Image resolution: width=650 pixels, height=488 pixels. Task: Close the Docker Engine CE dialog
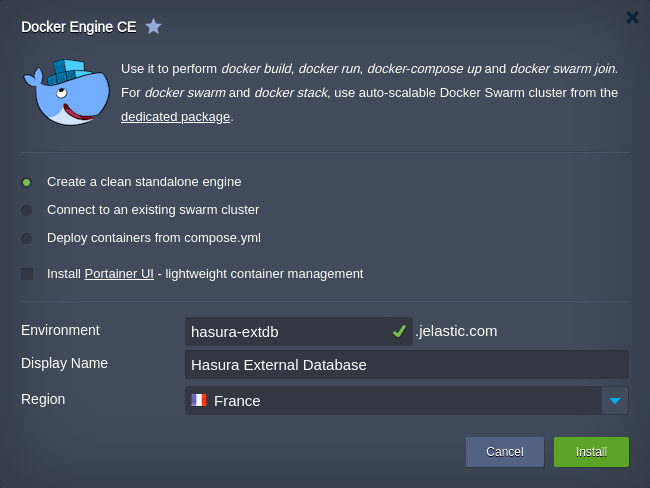tap(632, 17)
